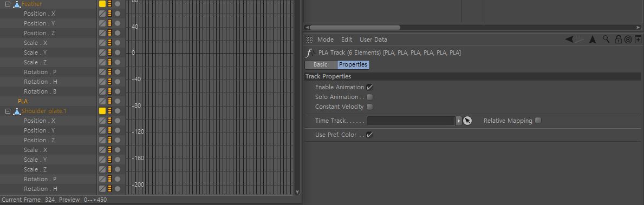The height and width of the screenshot is (205, 644).
Task: Open the Time Track field dropdown arrow
Action: pos(459,121)
